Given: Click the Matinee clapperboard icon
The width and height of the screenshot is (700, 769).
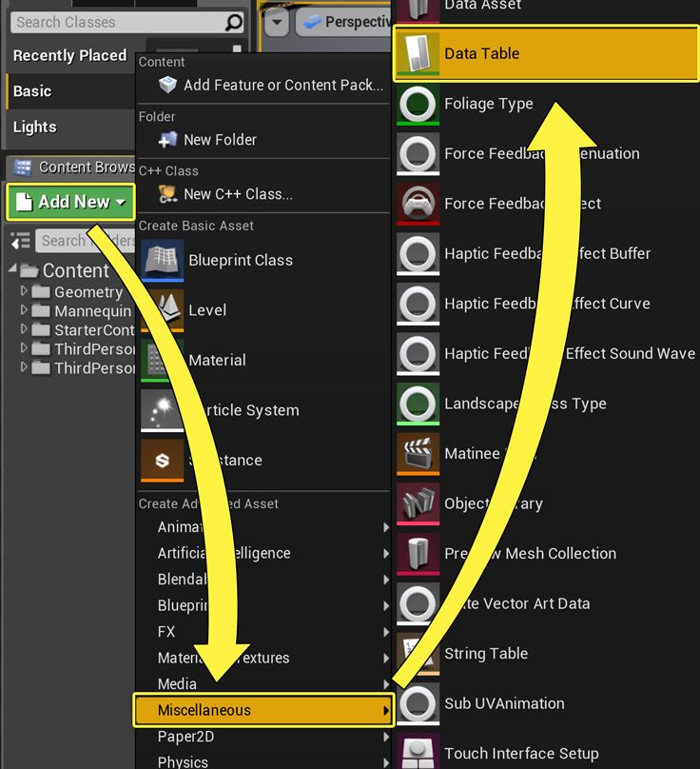Looking at the screenshot, I should [x=418, y=454].
